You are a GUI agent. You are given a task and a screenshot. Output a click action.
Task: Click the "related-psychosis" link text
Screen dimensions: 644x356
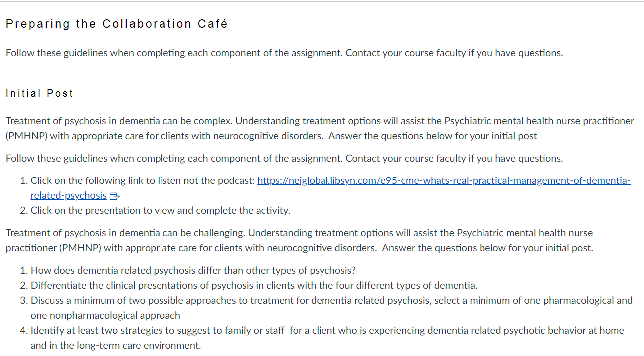coord(68,195)
